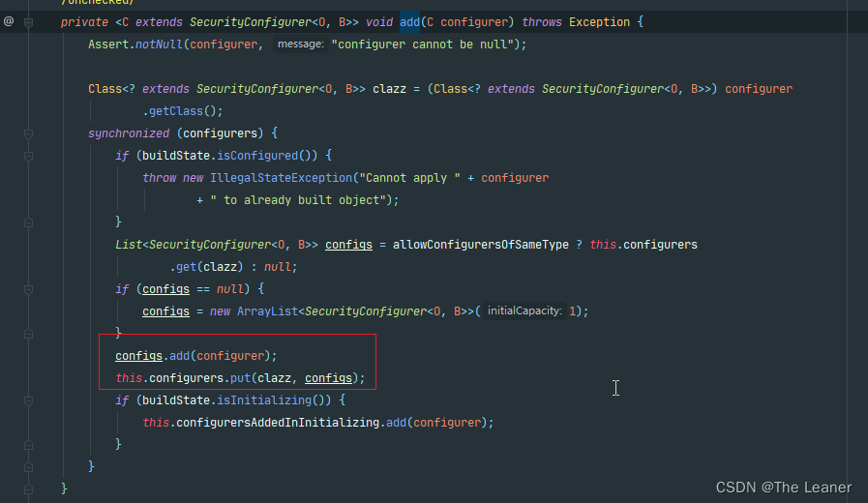This screenshot has height=503, width=868.
Task: Click the 'synchronized' keyword
Action: 129,133
